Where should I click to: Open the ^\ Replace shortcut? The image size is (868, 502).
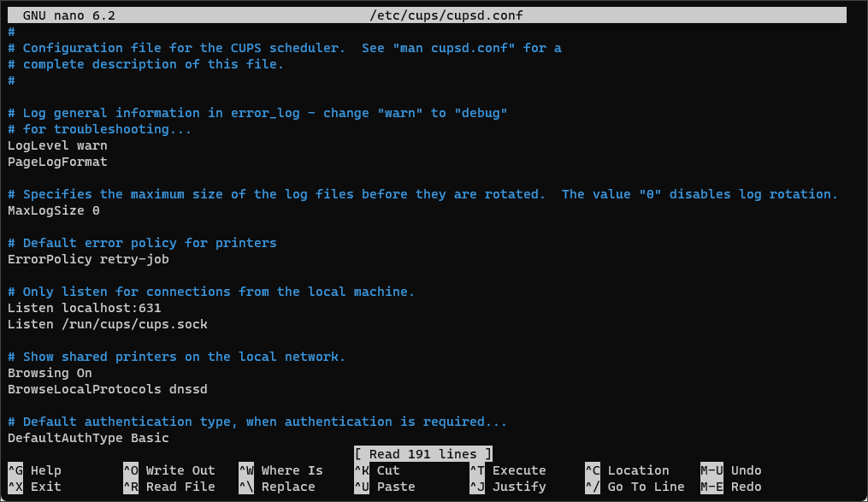click(x=277, y=487)
